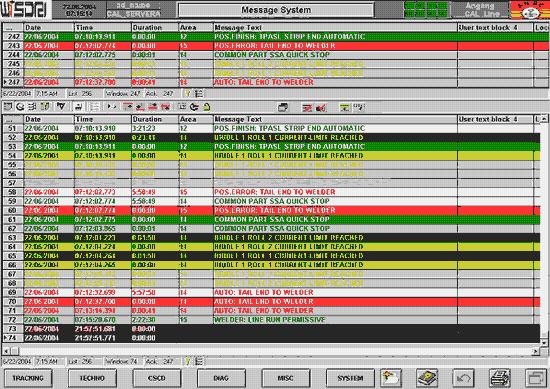Image resolution: width=550 pixels, height=389 pixels.
Task: Open the MISC screen
Action: [286, 378]
